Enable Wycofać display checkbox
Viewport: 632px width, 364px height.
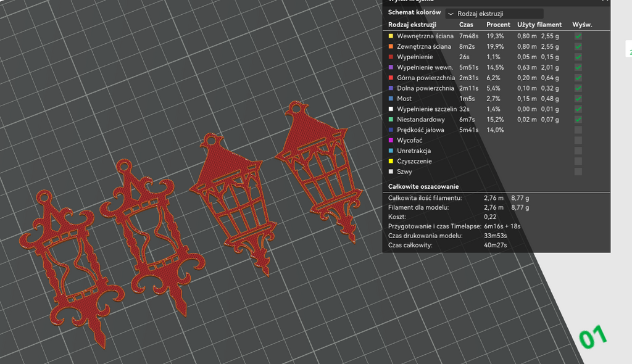click(578, 140)
